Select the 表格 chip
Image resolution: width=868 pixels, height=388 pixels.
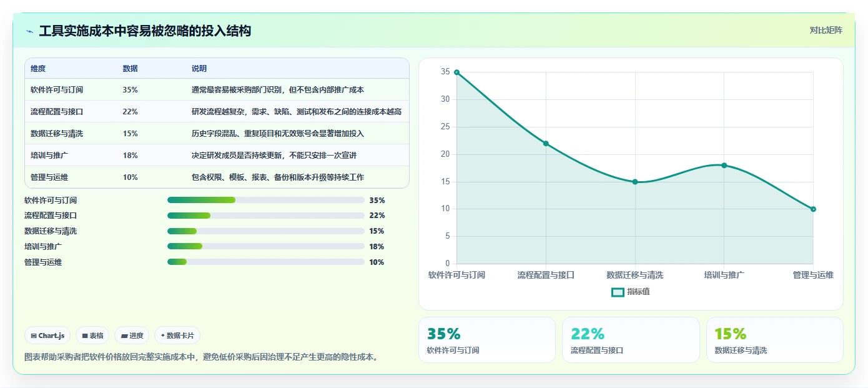point(92,336)
